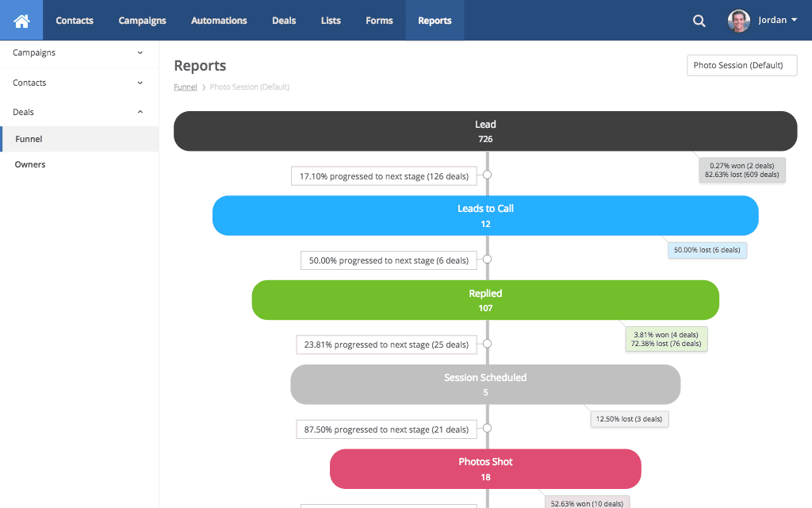Click Jordan's profile avatar photo
The height and width of the screenshot is (508, 812).
click(x=737, y=21)
